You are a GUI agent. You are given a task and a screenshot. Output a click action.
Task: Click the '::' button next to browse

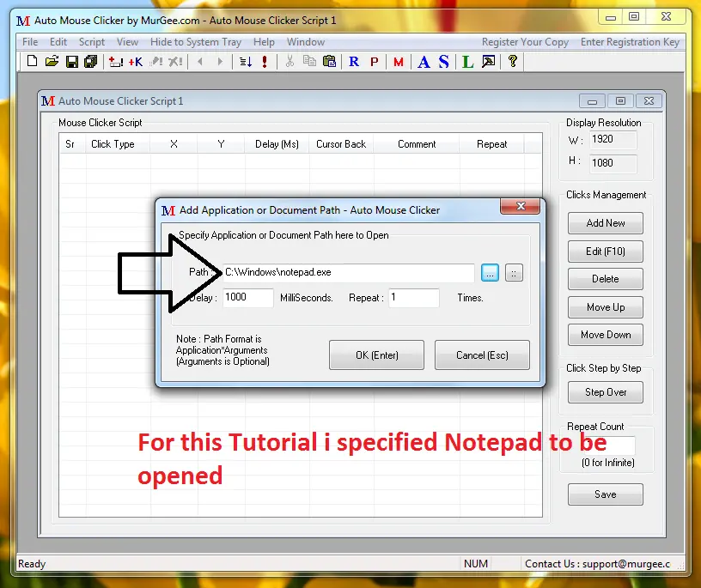click(x=514, y=273)
